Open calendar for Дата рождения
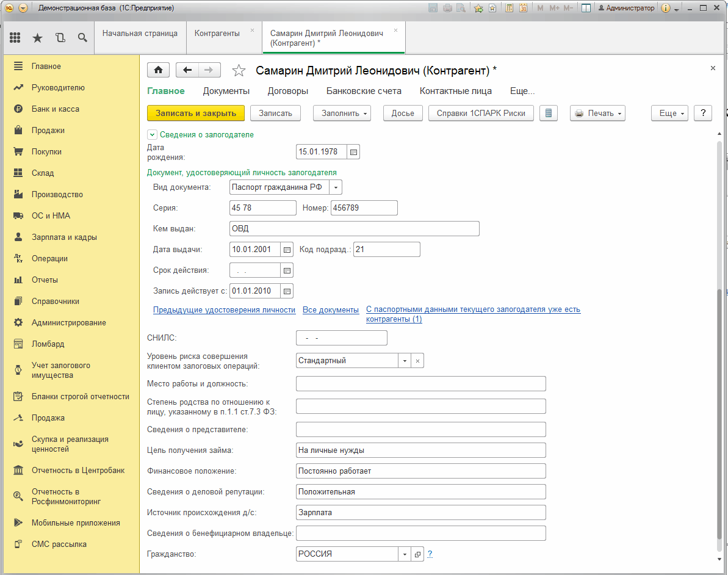The height and width of the screenshot is (575, 728). [353, 152]
